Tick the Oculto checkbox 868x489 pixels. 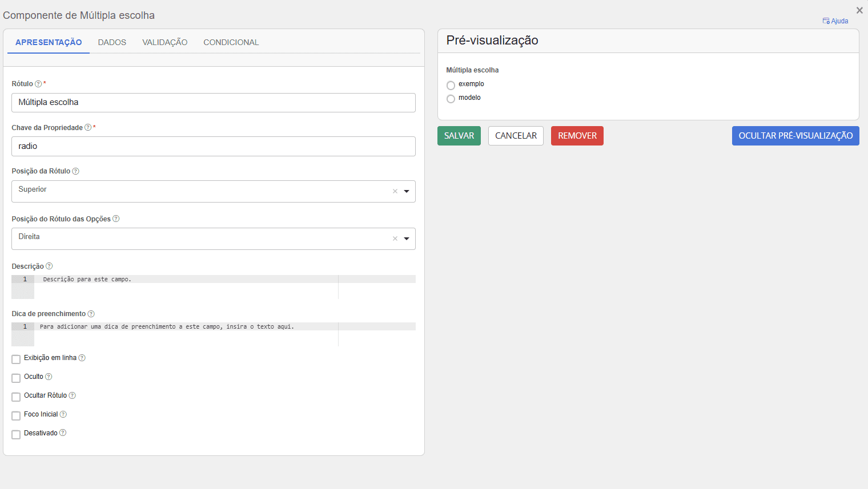[x=16, y=378]
